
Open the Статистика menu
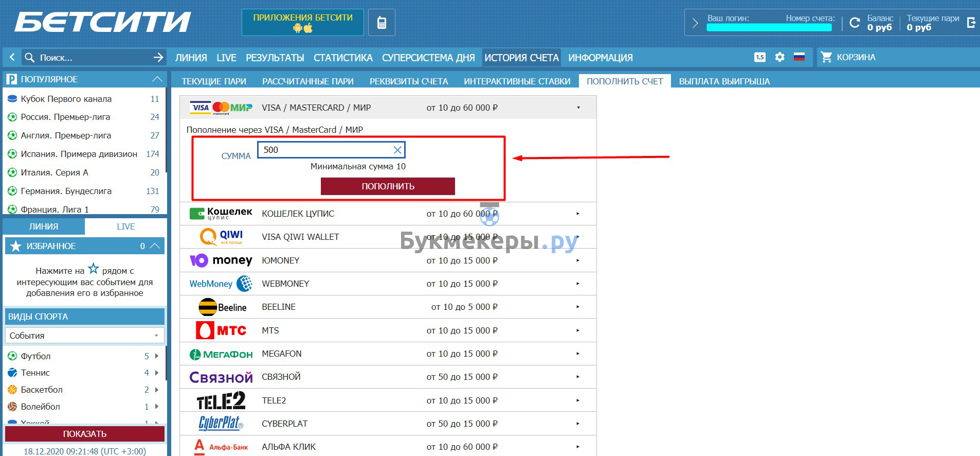[343, 58]
